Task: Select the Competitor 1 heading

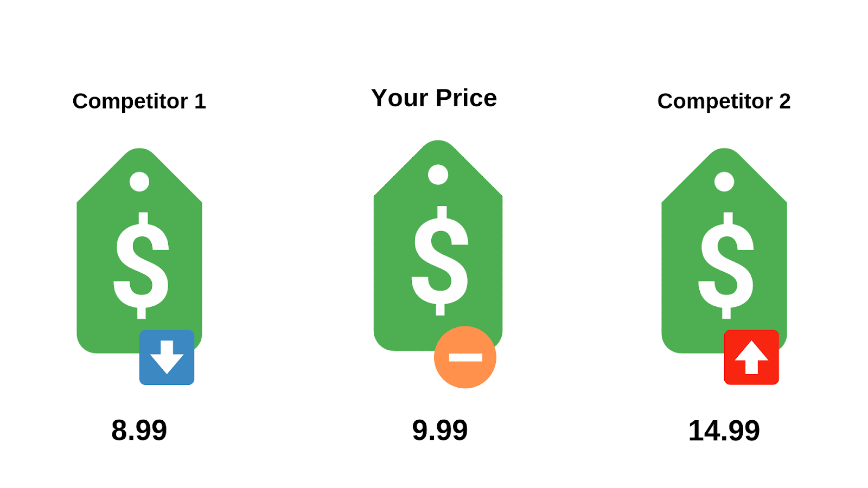Action: point(139,101)
